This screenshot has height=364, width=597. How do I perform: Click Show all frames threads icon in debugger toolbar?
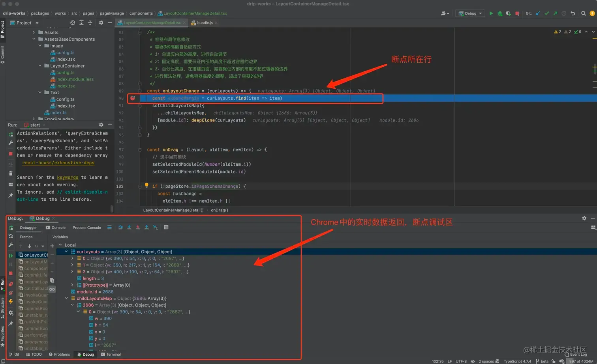coord(109,227)
